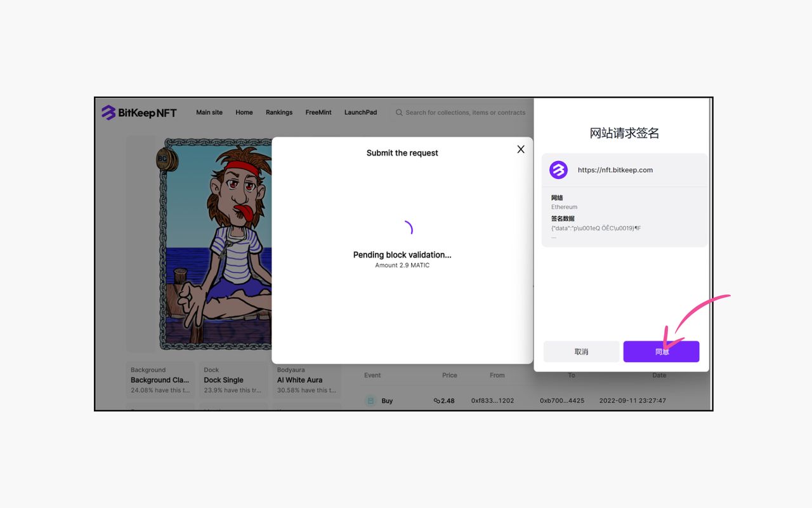Click the Submit the request title
The height and width of the screenshot is (508, 812).
(402, 153)
